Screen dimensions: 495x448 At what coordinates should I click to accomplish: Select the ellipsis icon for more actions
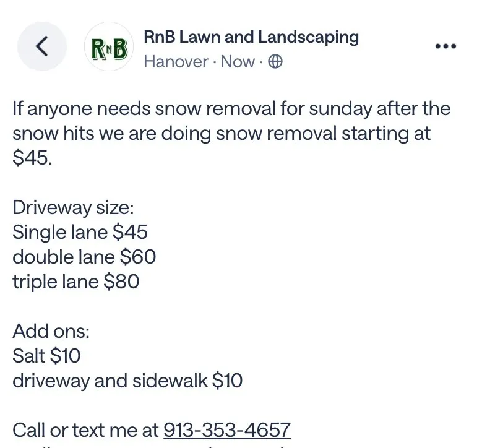(x=445, y=46)
